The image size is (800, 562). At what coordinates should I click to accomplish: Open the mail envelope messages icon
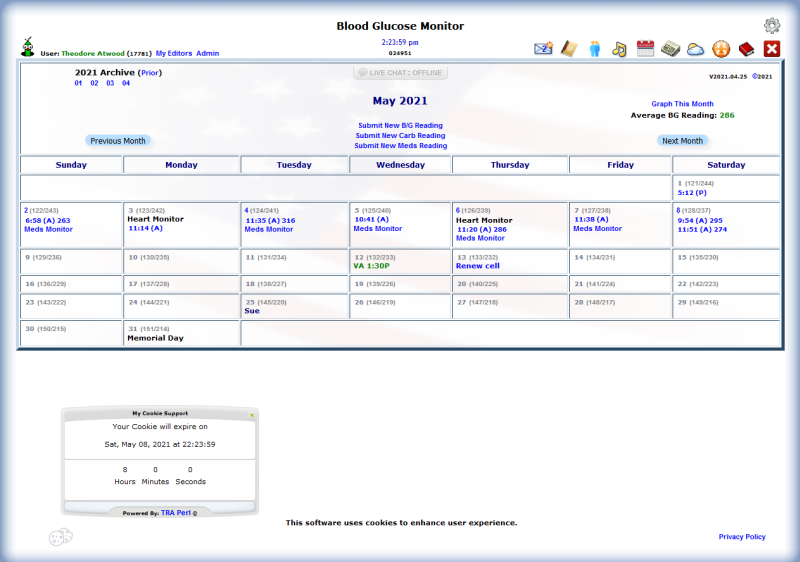tap(543, 48)
